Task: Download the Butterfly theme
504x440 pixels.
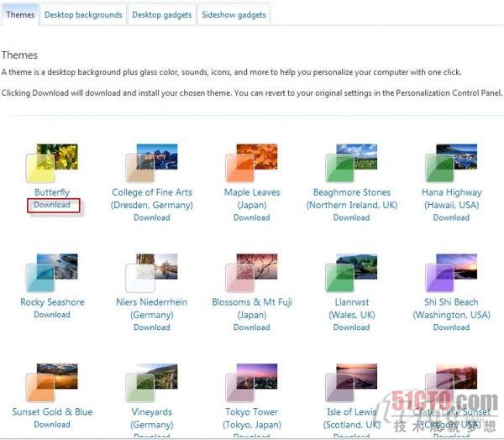Action: pos(52,205)
